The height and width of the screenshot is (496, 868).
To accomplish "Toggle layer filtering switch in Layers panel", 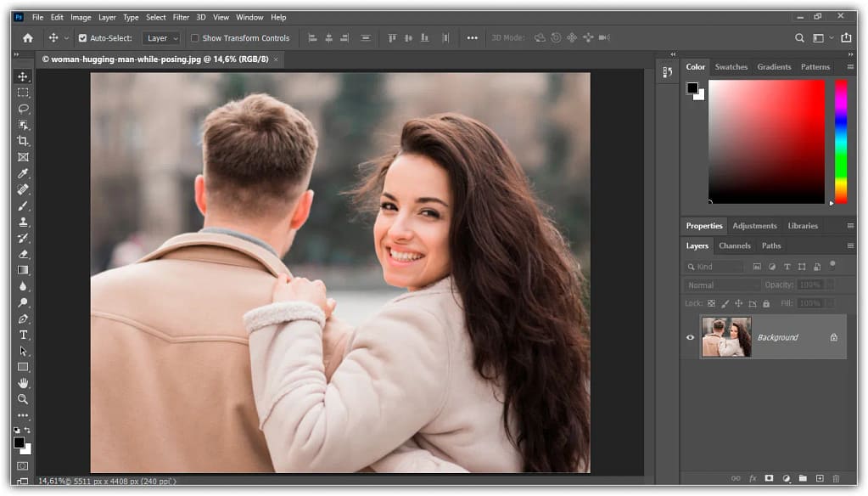I will click(x=832, y=265).
